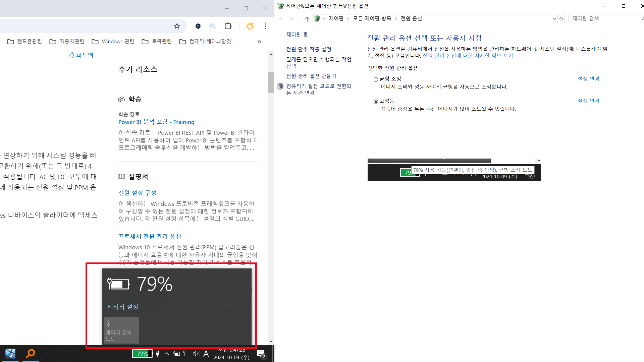Image resolution: width=644 pixels, height=362 pixels.
Task: Click 전원 옵션 breadcrumb
Action: pos(411,18)
